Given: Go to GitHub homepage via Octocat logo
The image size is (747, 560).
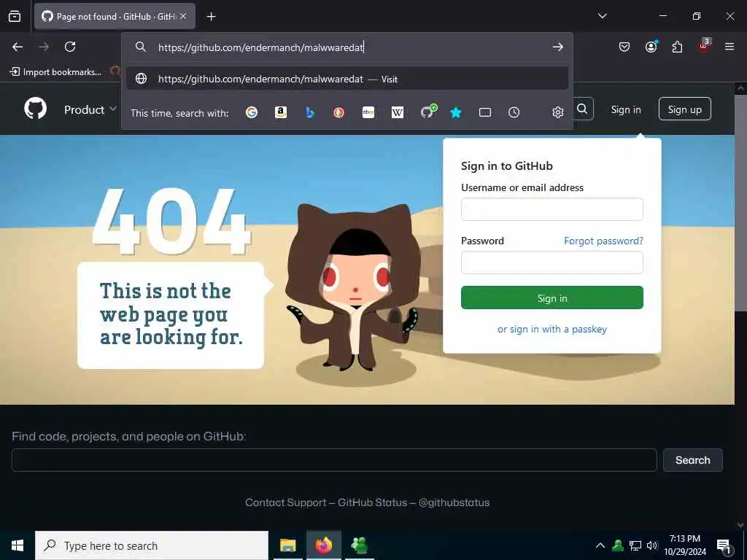Looking at the screenshot, I should 36,109.
